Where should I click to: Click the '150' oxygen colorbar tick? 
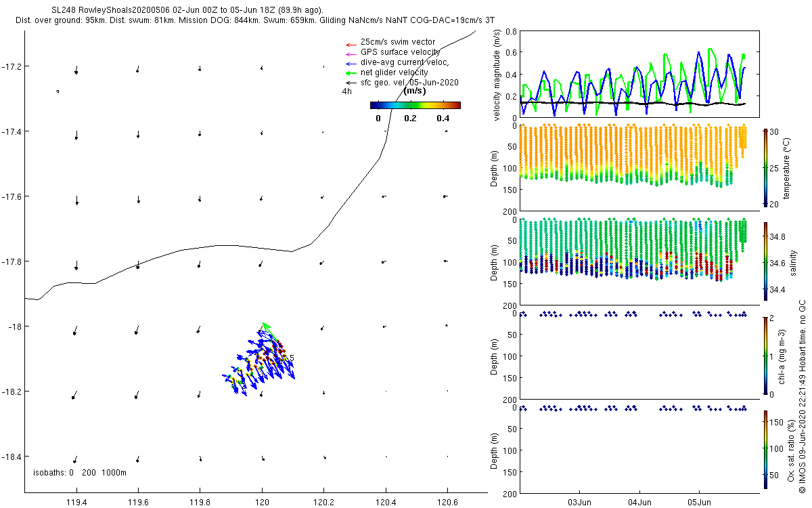click(776, 423)
